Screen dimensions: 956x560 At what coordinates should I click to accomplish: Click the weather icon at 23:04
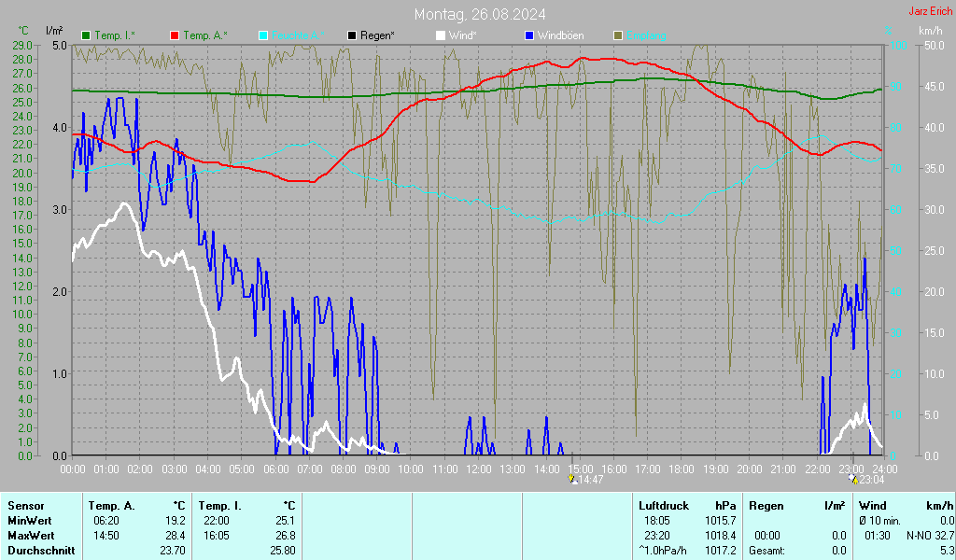tap(851, 479)
